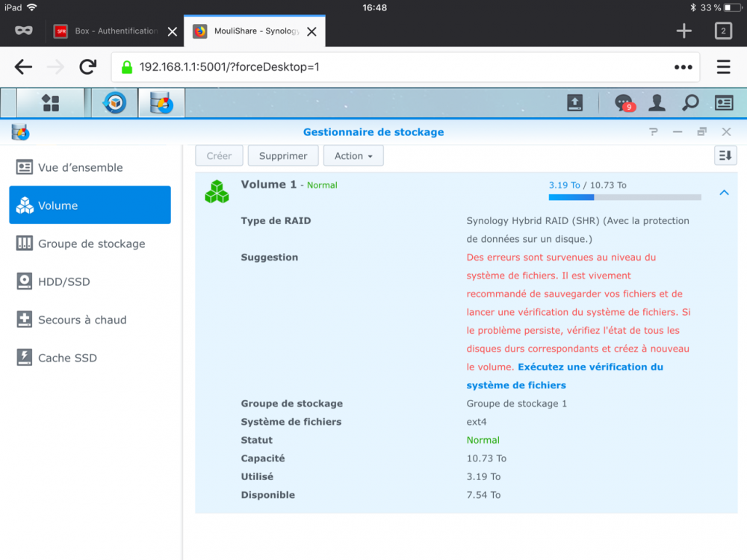Click the Volume 1 usage progress bar

click(624, 197)
